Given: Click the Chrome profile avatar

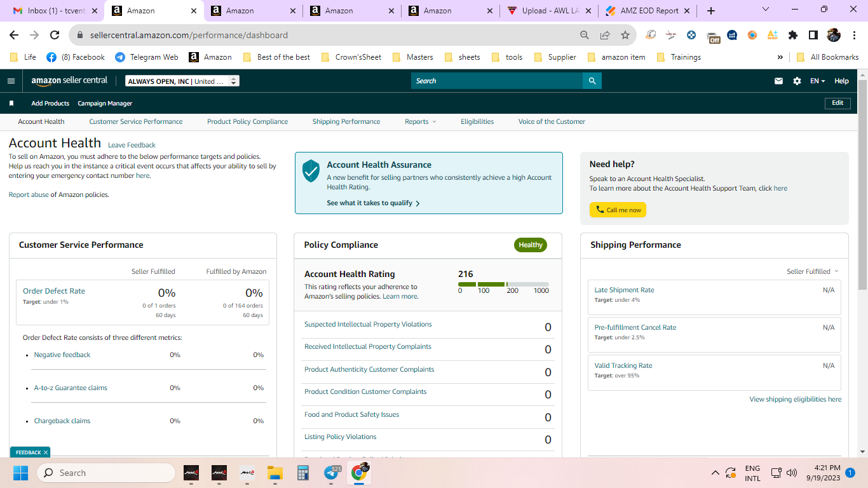Looking at the screenshot, I should click(x=833, y=35).
